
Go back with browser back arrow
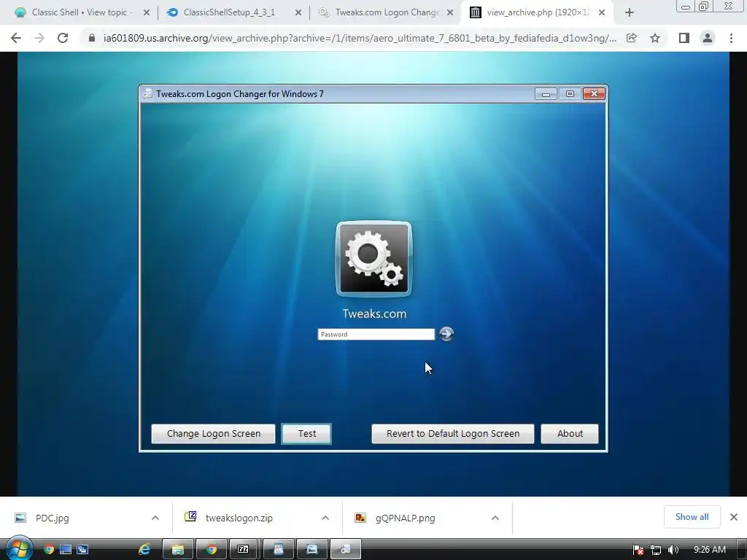click(x=16, y=38)
